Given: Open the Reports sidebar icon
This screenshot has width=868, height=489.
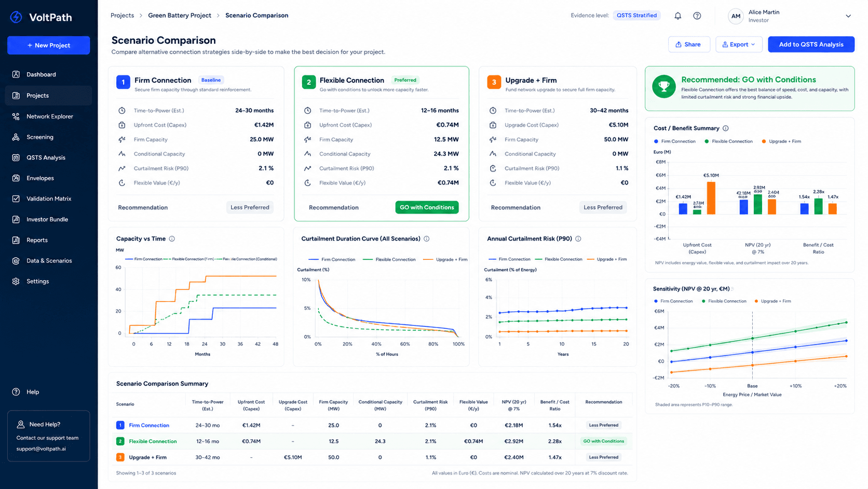Looking at the screenshot, I should (x=16, y=240).
